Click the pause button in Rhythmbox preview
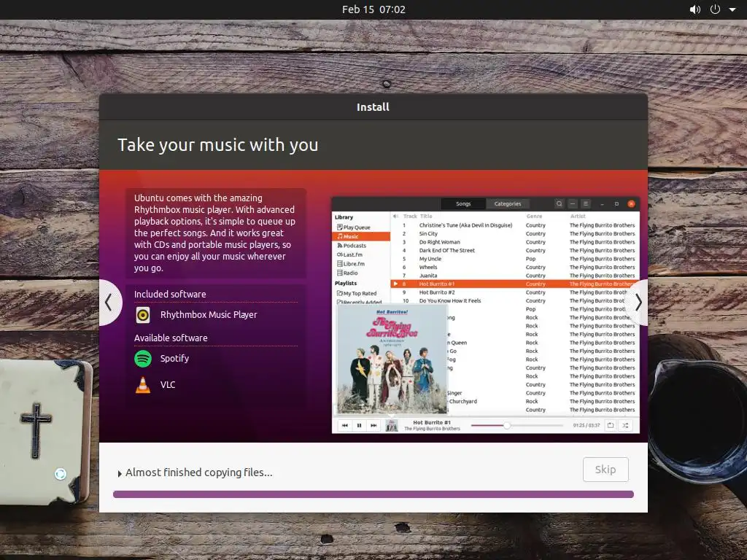The width and height of the screenshot is (747, 560). point(359,425)
